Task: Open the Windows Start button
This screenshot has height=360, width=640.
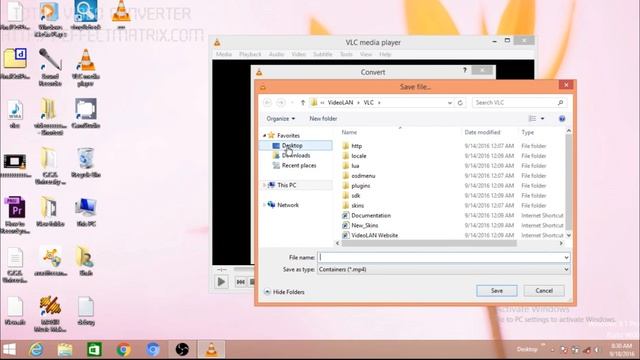Action: 9,349
